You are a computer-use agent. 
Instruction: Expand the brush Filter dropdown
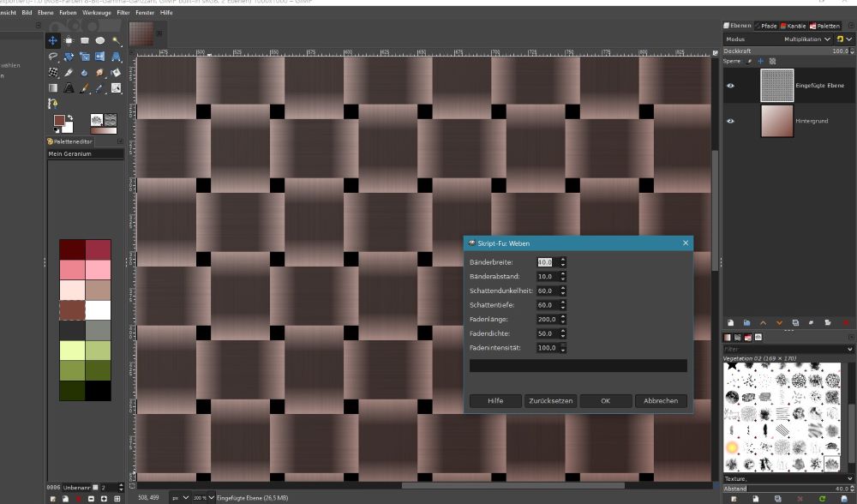[x=850, y=349]
